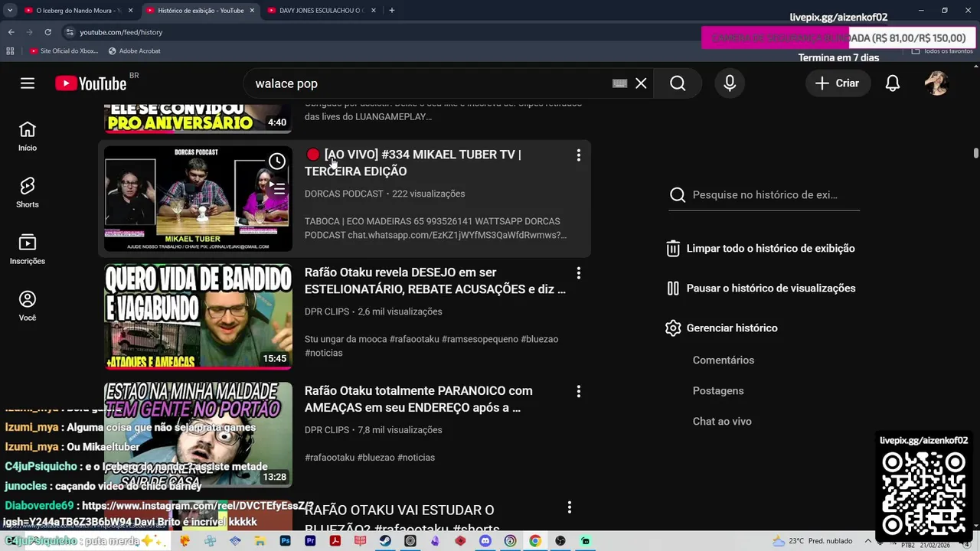Switch to 'Histórico de exibição - YouTube' tab

tap(199, 11)
